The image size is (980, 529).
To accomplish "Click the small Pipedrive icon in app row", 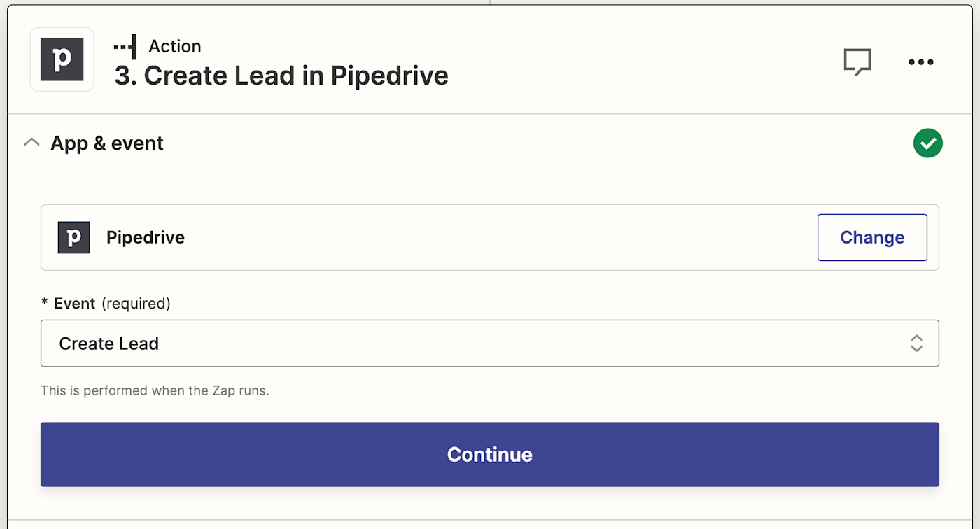I will (x=73, y=237).
